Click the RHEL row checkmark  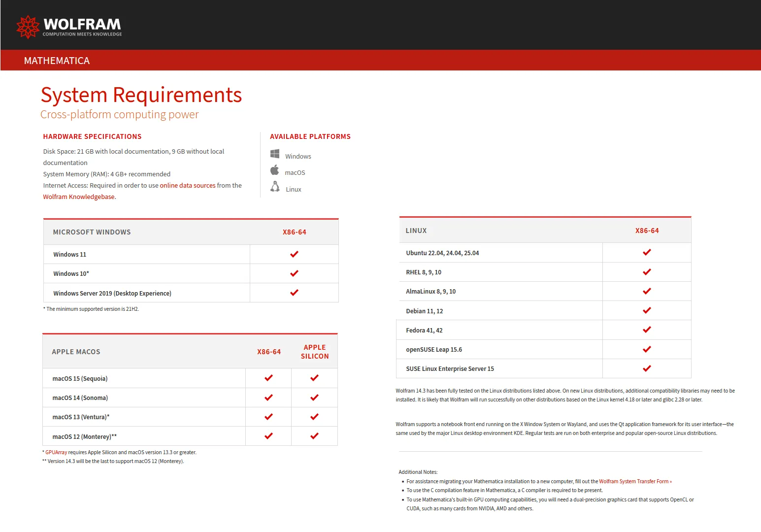point(647,272)
